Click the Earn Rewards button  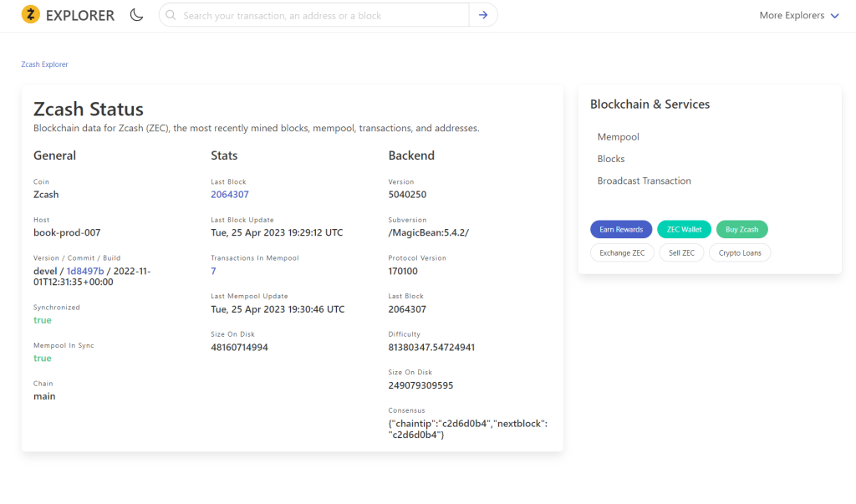pos(620,228)
